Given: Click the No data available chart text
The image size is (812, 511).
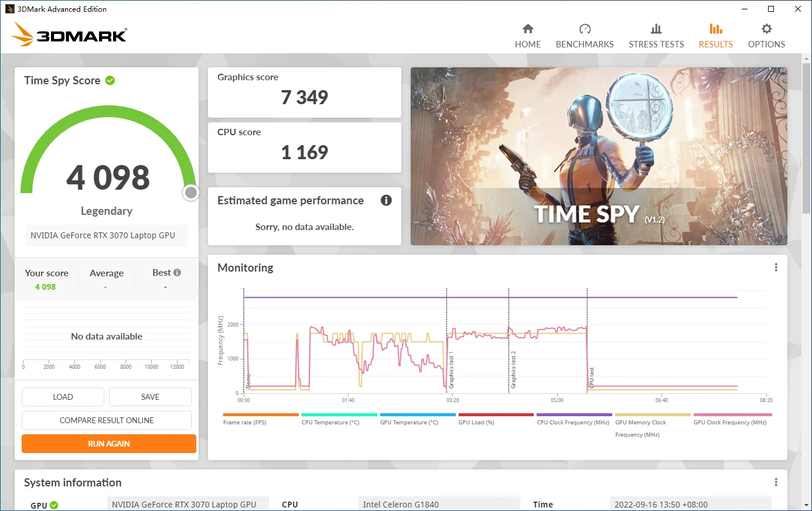Looking at the screenshot, I should pos(107,337).
